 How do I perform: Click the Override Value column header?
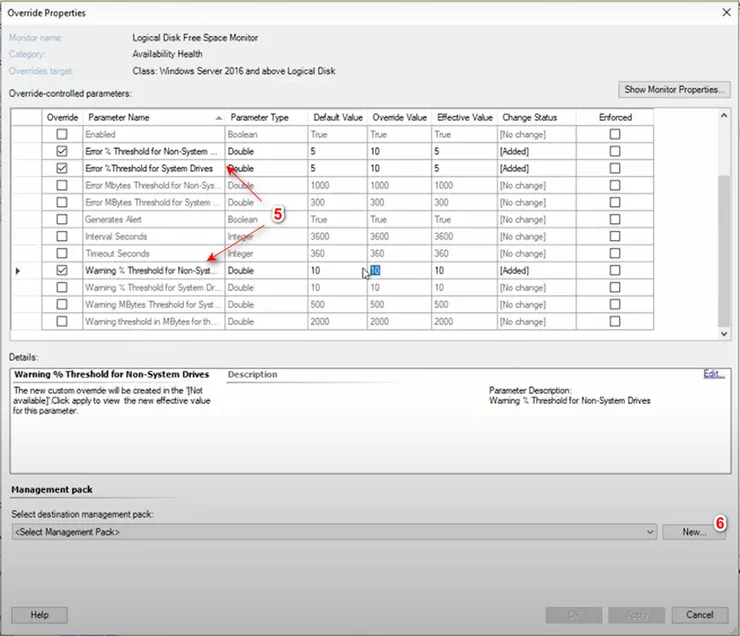pyautogui.click(x=399, y=117)
